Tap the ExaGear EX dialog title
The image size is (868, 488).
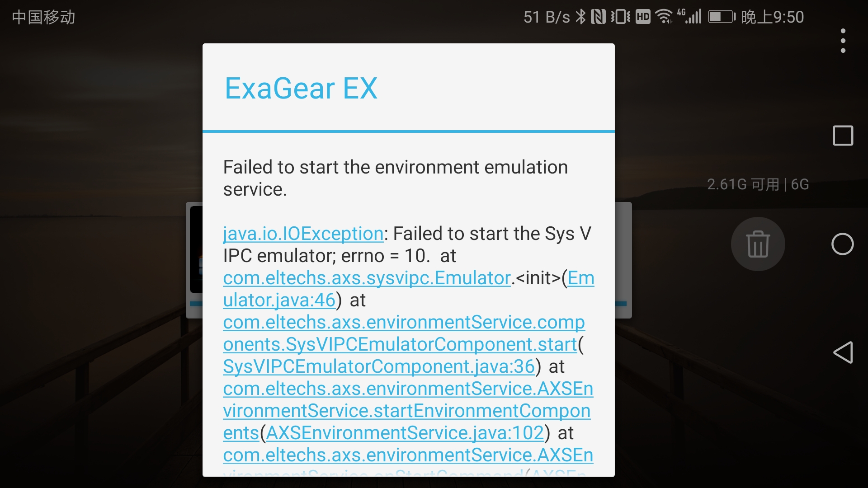[301, 88]
